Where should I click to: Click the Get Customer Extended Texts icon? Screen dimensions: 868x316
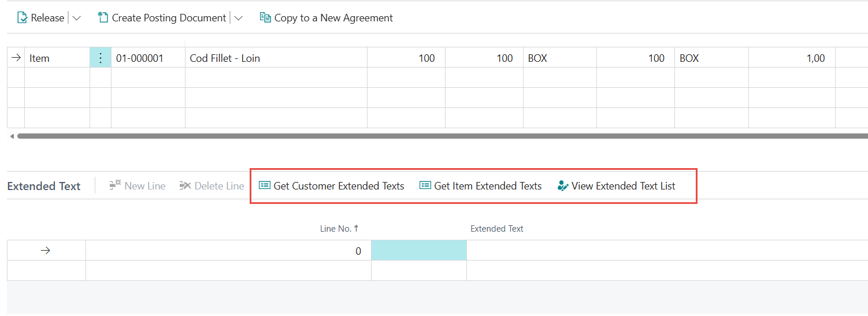tap(264, 186)
